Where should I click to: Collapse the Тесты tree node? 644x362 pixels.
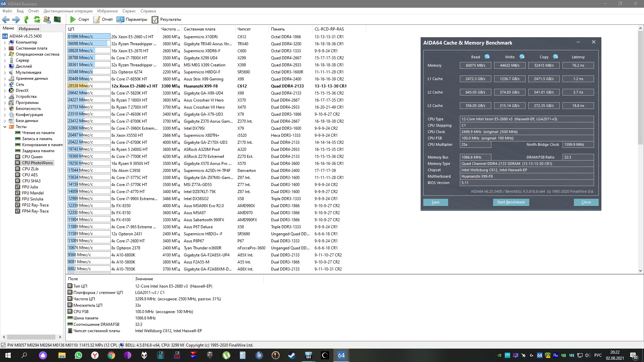[x=5, y=127]
